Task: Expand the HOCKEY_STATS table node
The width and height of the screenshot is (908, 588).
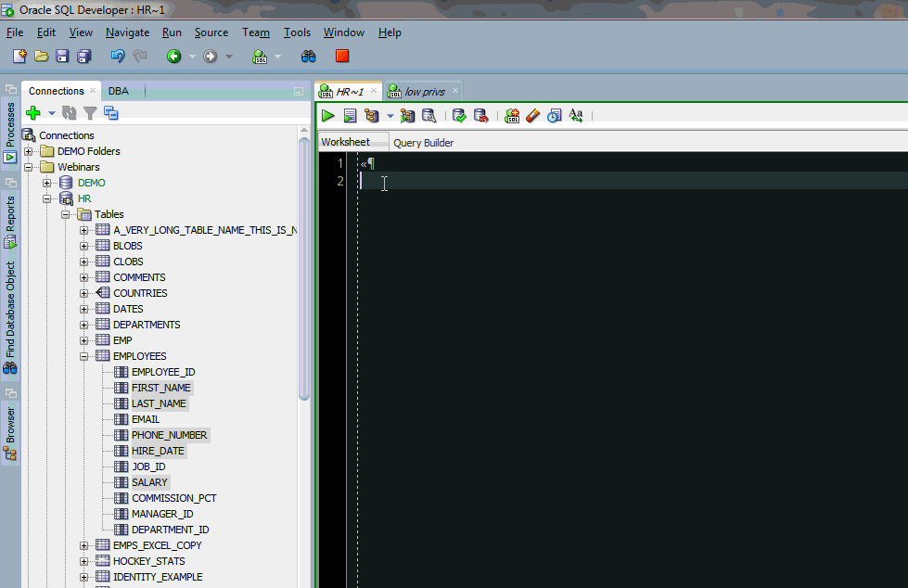Action: [x=84, y=561]
